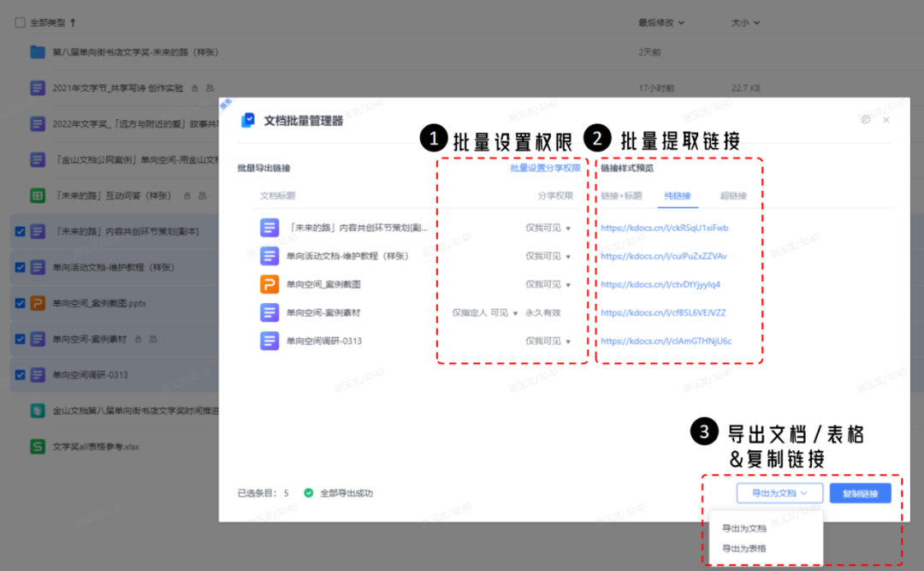Click dialog title 单向空间调研-0313
This screenshot has height=571, width=924.
click(x=324, y=341)
